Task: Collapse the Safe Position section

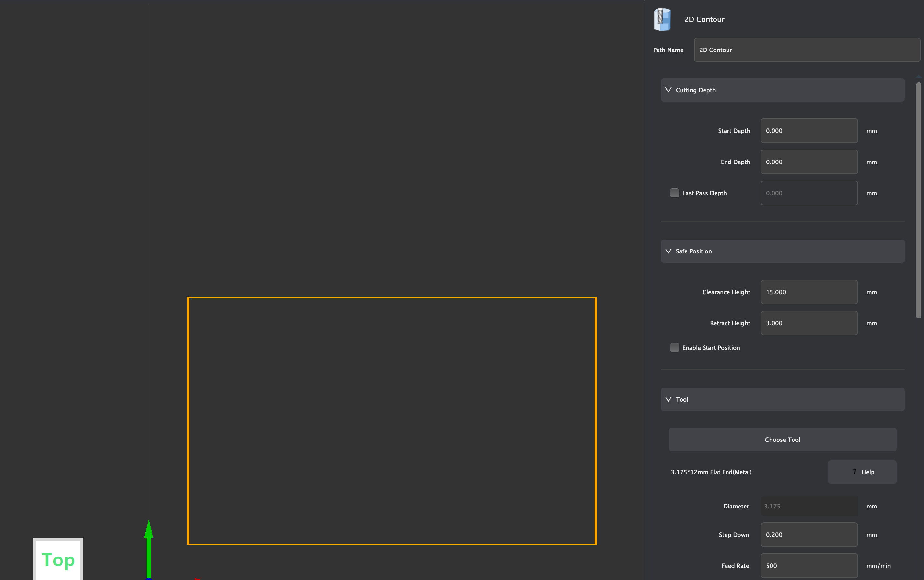Action: (669, 251)
